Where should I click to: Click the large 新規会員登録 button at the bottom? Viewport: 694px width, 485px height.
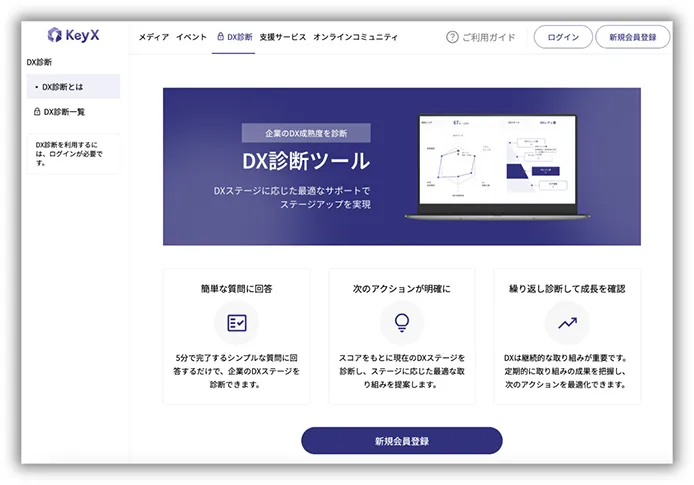tap(401, 441)
